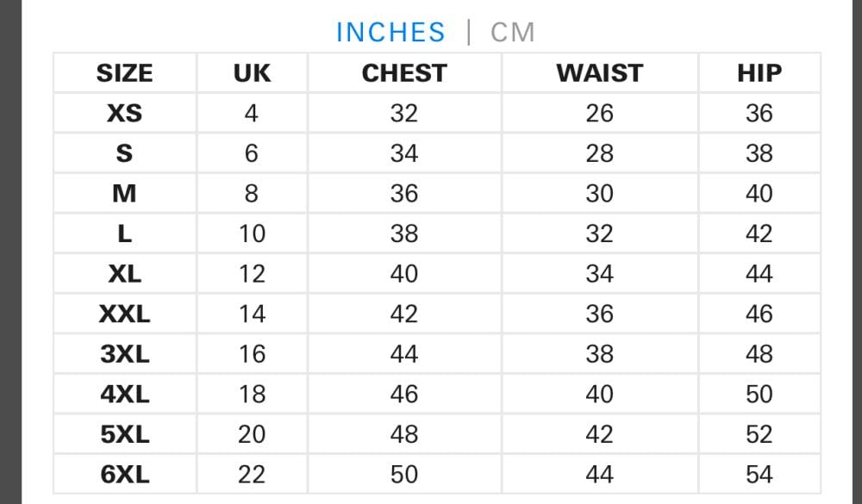The height and width of the screenshot is (504, 862).
Task: Click the hip value in the 6XL row
Action: click(x=759, y=474)
